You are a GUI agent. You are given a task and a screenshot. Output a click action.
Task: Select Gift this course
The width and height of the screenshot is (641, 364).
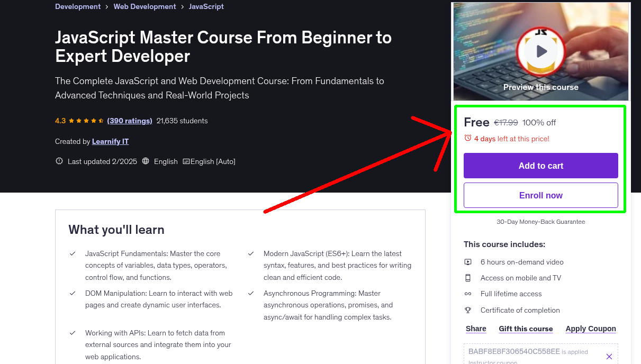coord(526,329)
